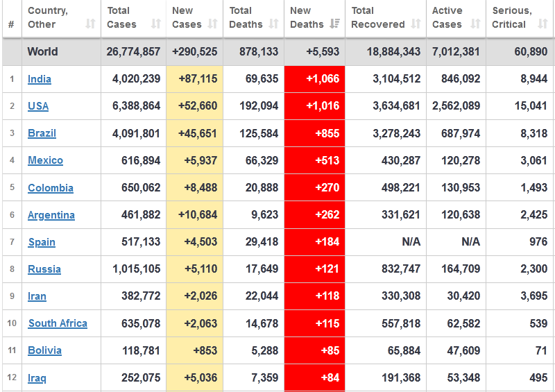The height and width of the screenshot is (392, 555).
Task: Open Argentina details link
Action: click(51, 215)
